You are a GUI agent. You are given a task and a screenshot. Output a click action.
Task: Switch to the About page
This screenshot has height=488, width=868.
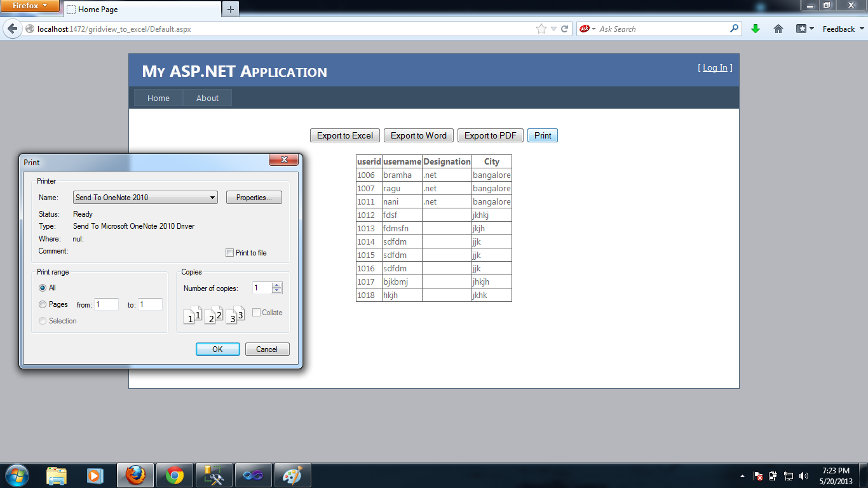coord(207,98)
